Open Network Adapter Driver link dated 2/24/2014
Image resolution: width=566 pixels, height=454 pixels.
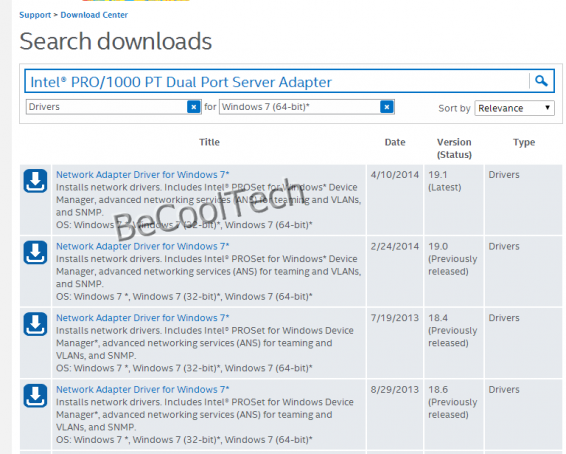coord(143,246)
